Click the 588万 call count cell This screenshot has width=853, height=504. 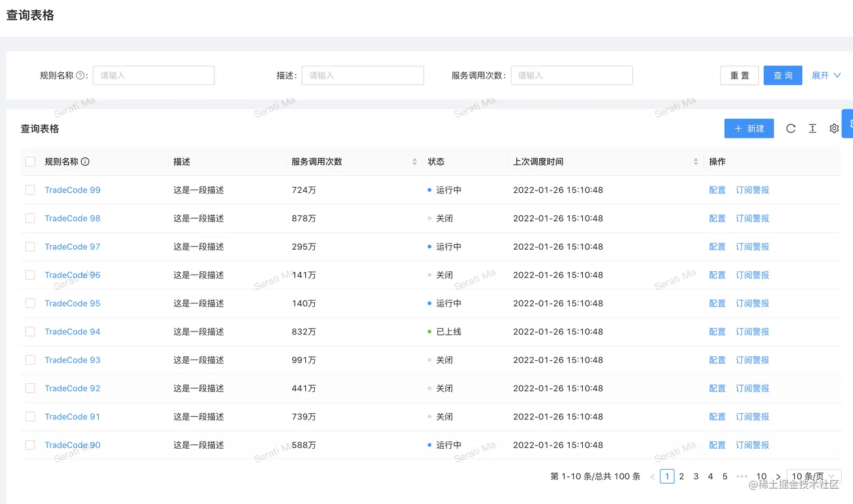tap(304, 445)
